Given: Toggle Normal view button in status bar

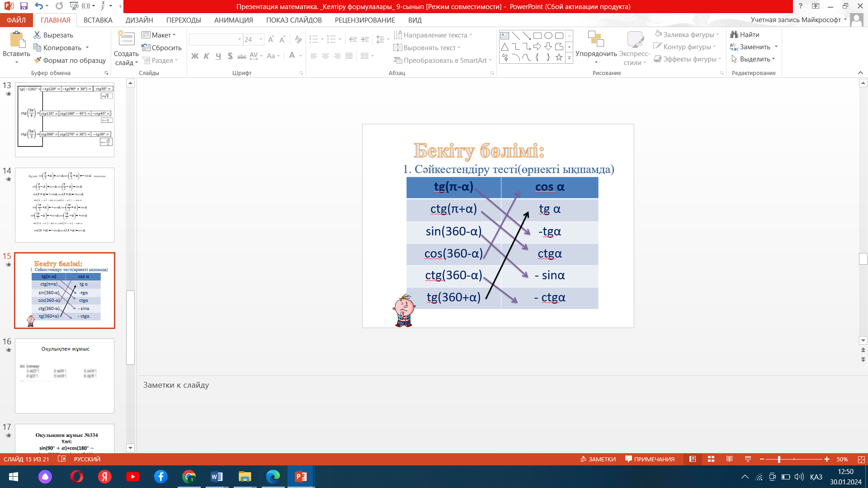Looking at the screenshot, I should (693, 459).
